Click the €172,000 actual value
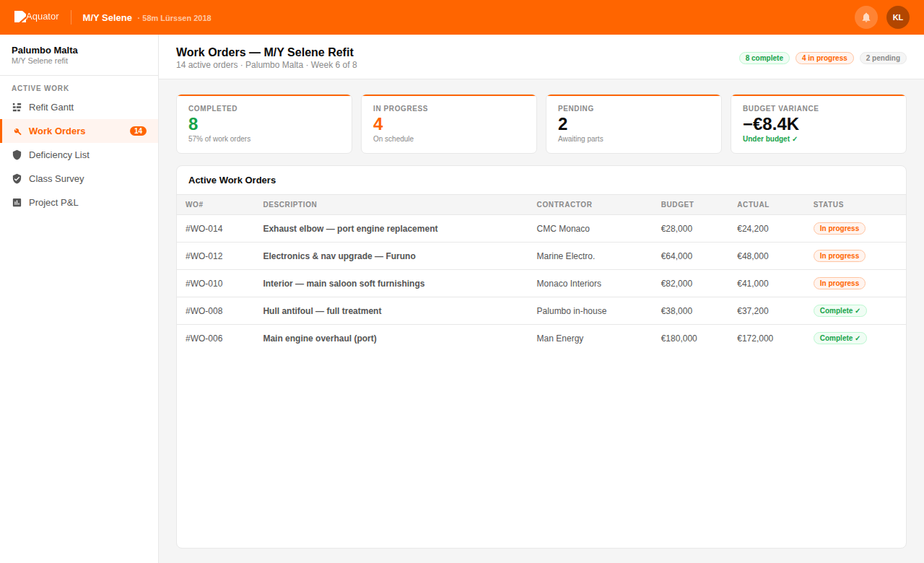Viewport: 924px width, 563px height. click(x=755, y=339)
